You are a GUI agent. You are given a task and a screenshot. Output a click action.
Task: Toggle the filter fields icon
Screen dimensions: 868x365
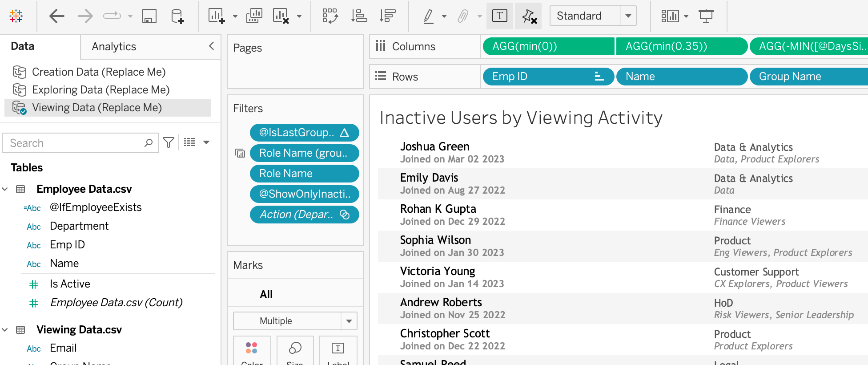[x=169, y=142]
